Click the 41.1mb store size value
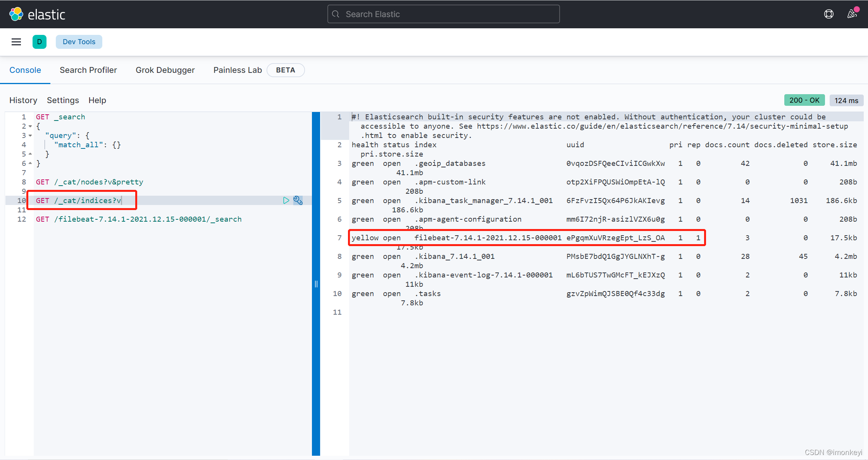Viewport: 868px width, 460px height. pos(844,164)
